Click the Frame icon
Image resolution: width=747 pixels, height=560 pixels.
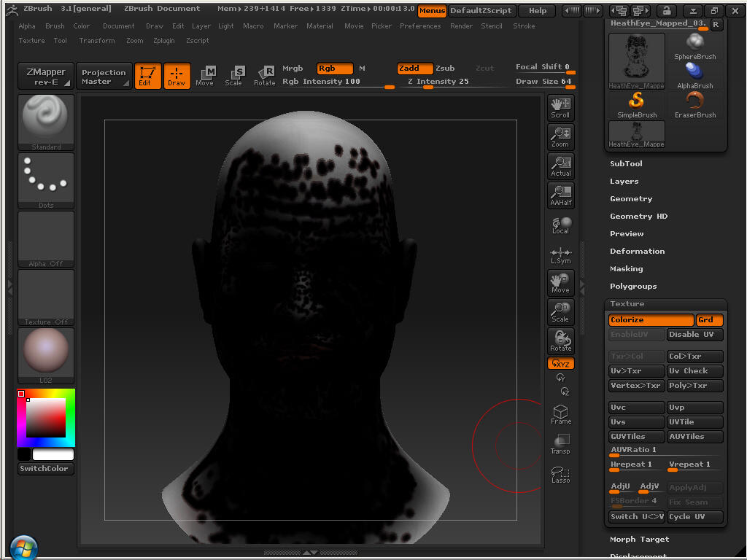560,415
